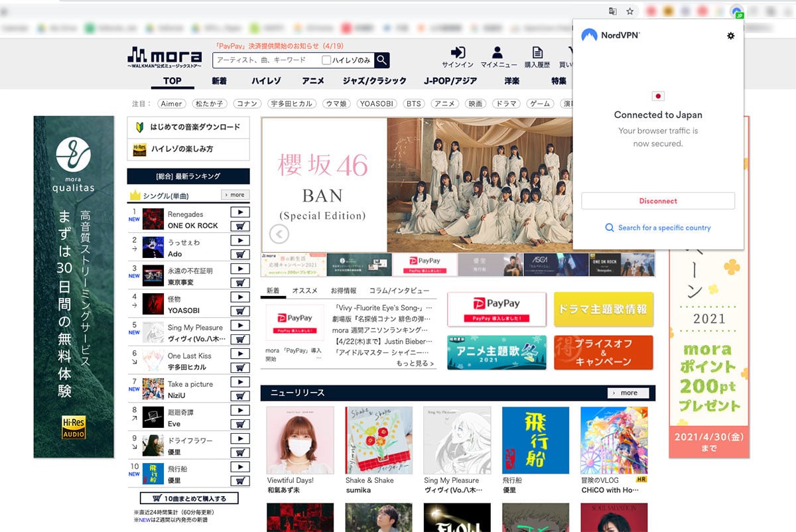Play preview of Take a picture by NiziU
Screen dimensions: 796x532
[x=239, y=382]
